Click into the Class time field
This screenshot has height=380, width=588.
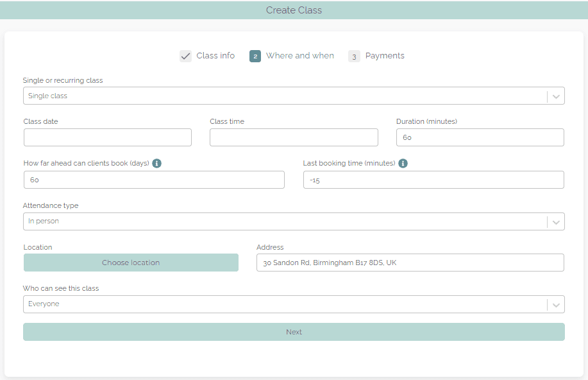pos(294,137)
